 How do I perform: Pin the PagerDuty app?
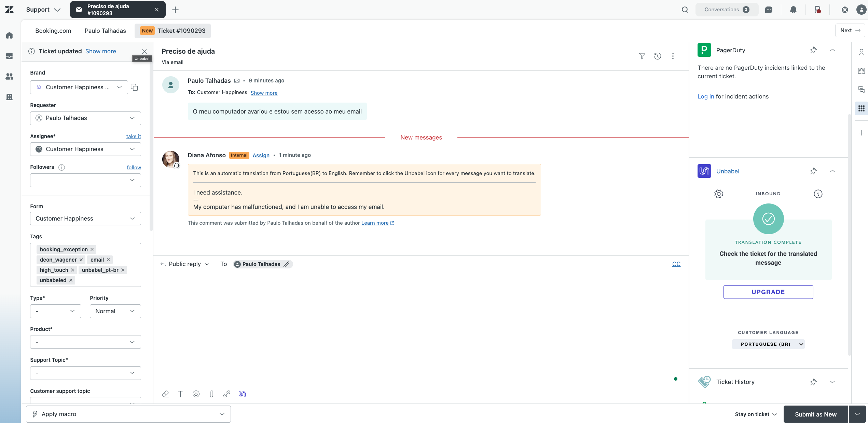pos(813,50)
